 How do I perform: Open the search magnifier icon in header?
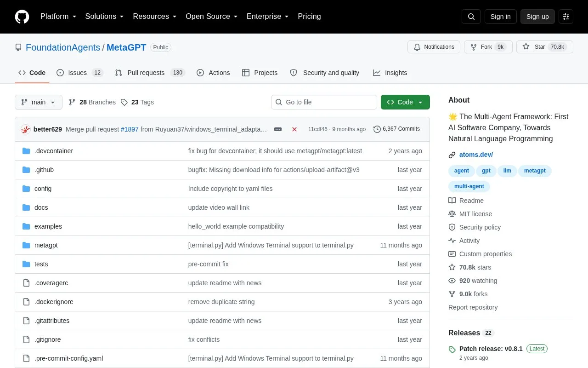tap(471, 17)
